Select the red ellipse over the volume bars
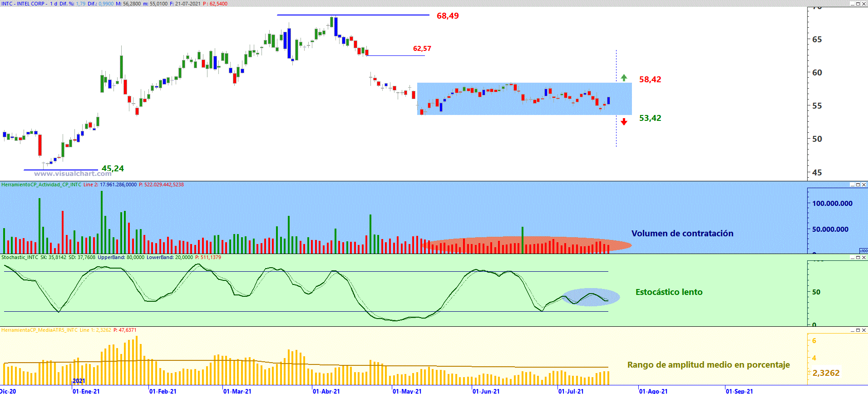 tap(527, 244)
